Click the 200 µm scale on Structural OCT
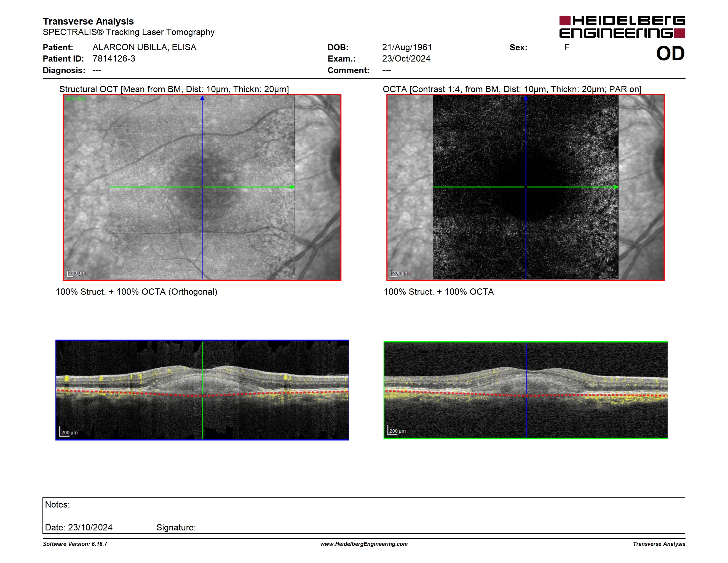The image size is (728, 563). pyautogui.click(x=76, y=273)
